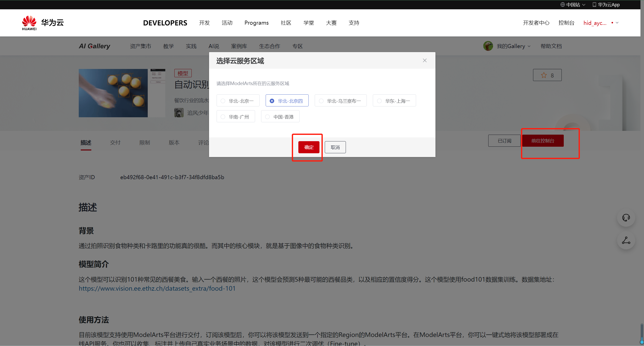The image size is (644, 346).
Task: Click the author's dog avatar
Action: click(x=179, y=113)
